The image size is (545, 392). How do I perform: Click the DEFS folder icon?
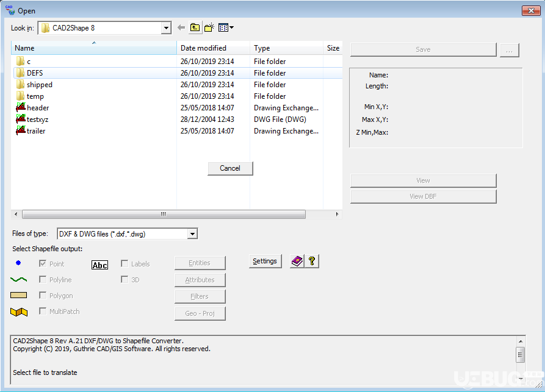point(21,73)
